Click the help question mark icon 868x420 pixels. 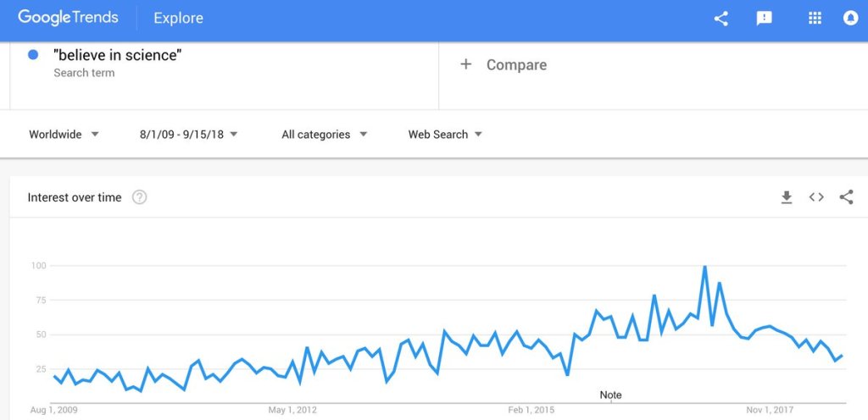pyautogui.click(x=140, y=197)
